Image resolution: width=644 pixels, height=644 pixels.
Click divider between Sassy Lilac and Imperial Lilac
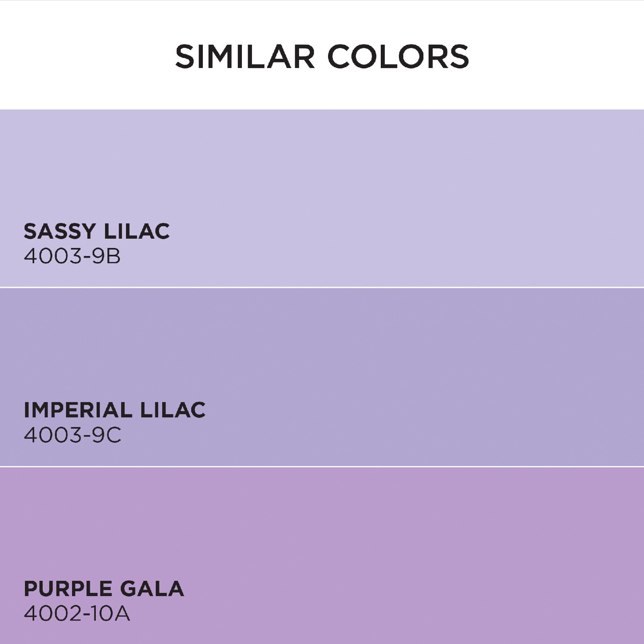pyautogui.click(x=322, y=287)
